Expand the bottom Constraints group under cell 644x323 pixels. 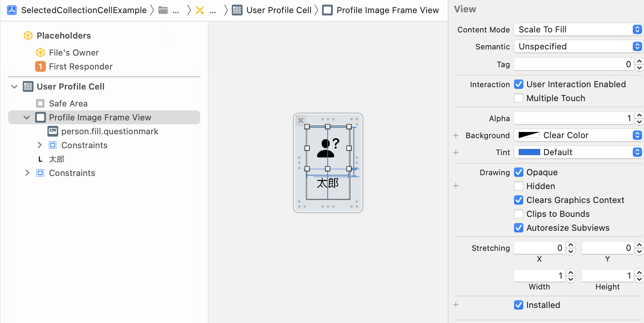point(27,173)
